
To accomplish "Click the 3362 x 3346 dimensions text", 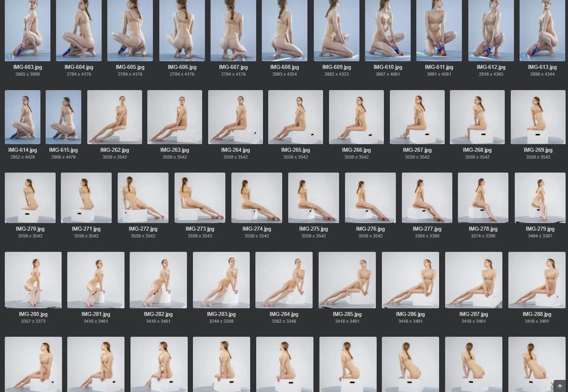I will pos(284,321).
